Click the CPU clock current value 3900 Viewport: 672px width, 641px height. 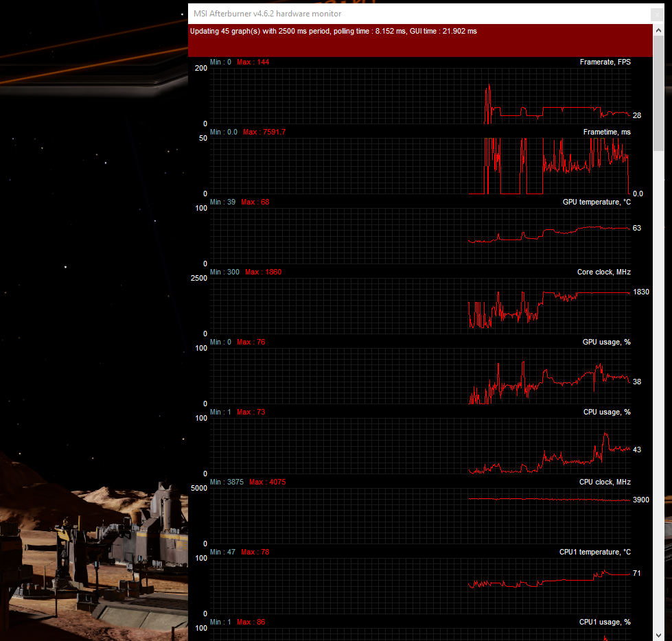coord(641,500)
